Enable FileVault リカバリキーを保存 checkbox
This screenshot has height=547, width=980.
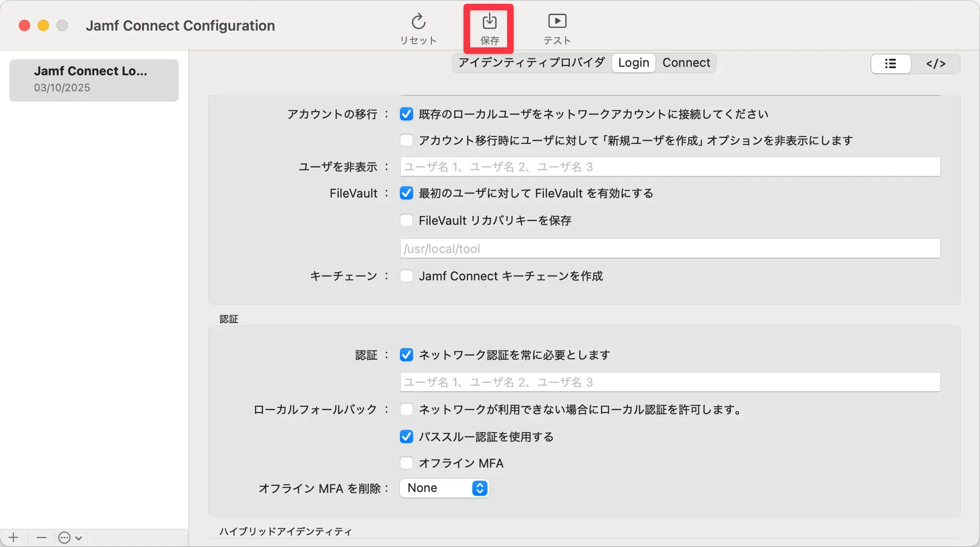coord(406,221)
